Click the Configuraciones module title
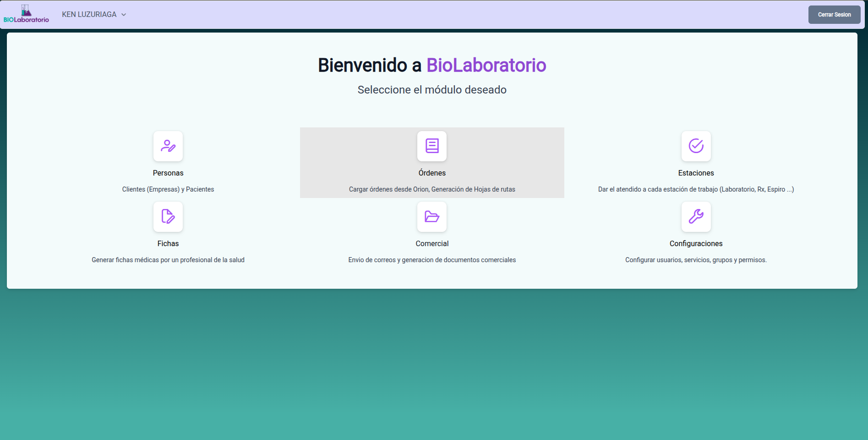Screen dimensions: 868x440 [x=695, y=243]
